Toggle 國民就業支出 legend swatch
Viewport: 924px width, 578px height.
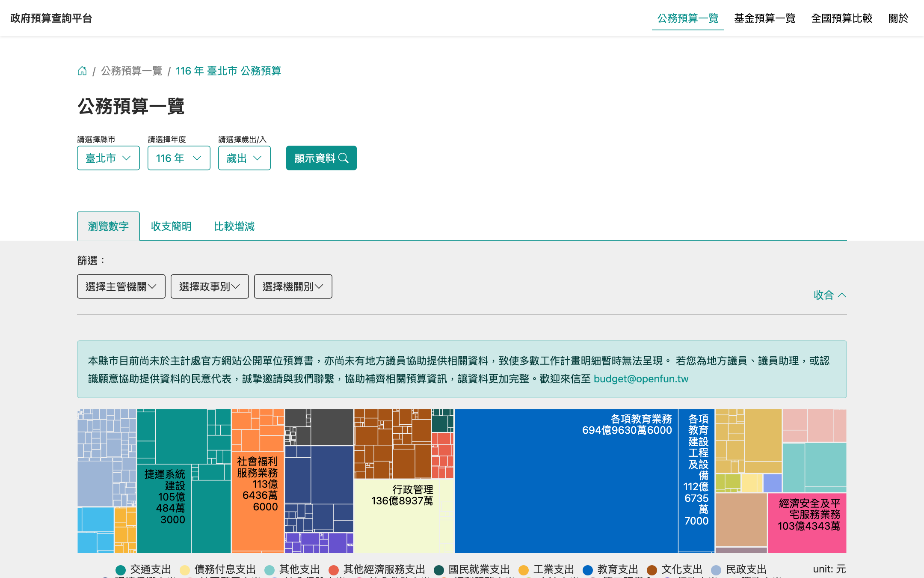point(439,570)
